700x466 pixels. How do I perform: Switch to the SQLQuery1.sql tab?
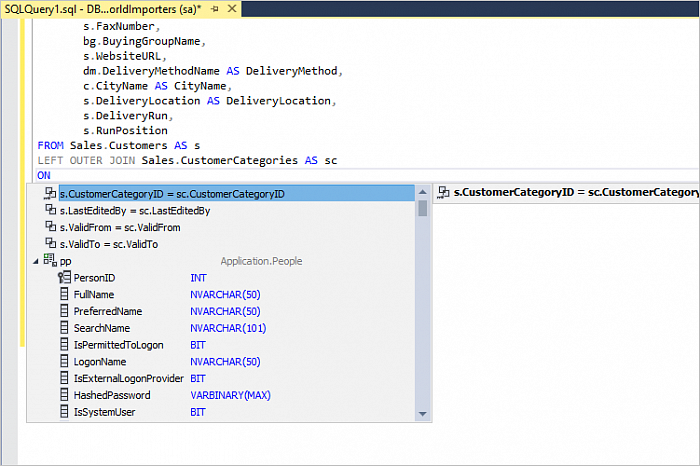100,8
